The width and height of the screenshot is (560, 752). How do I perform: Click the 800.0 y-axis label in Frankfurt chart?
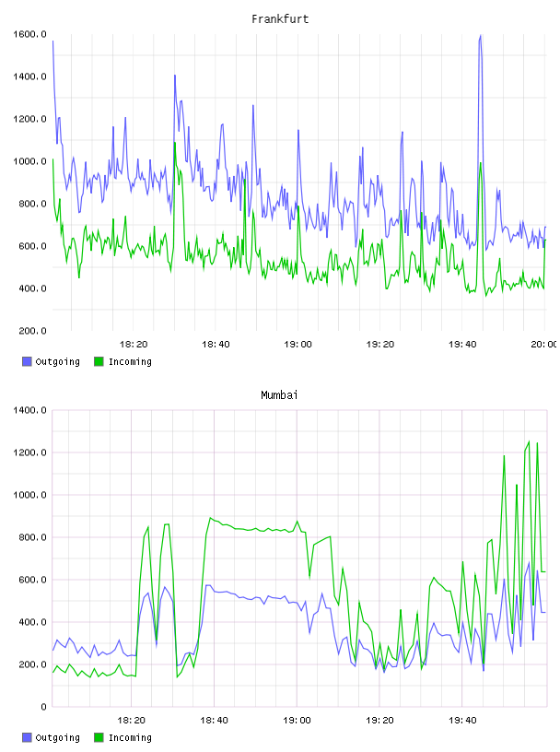coord(32,204)
